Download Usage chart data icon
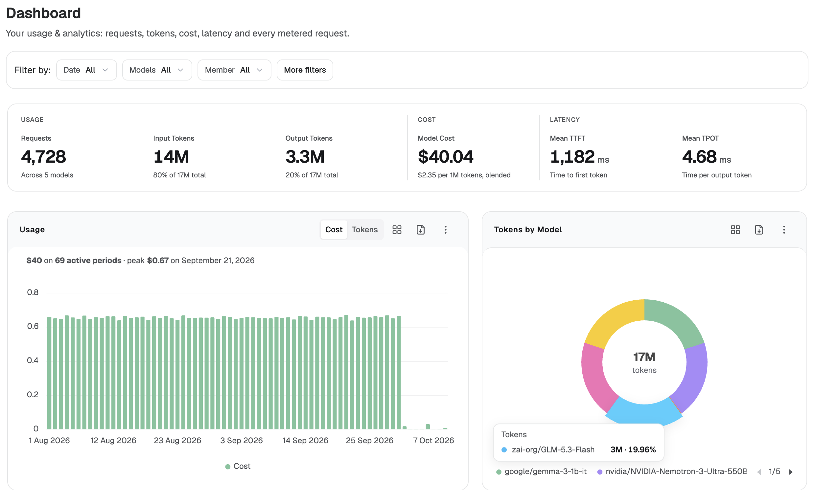This screenshot has height=504, width=815. click(x=420, y=229)
